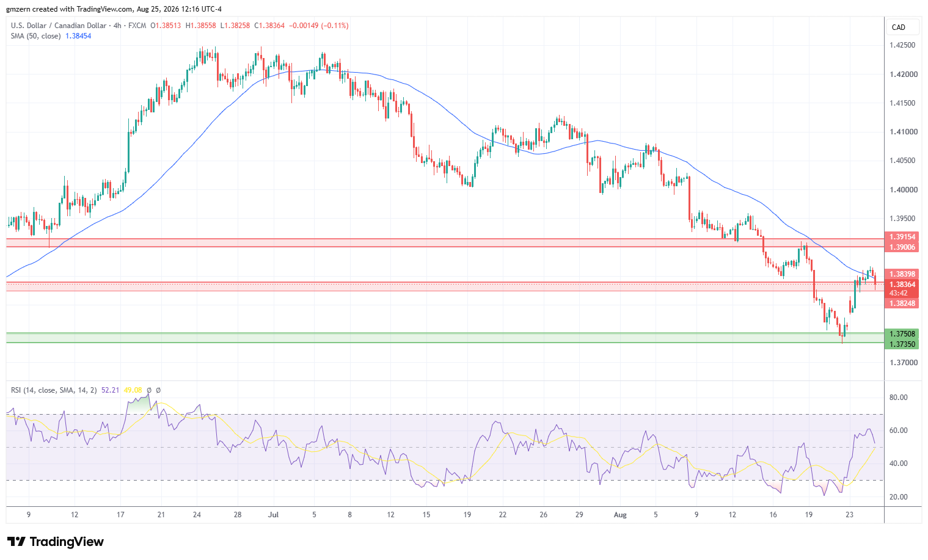
Task: Click the 17 date label on time axis
Action: 120,515
